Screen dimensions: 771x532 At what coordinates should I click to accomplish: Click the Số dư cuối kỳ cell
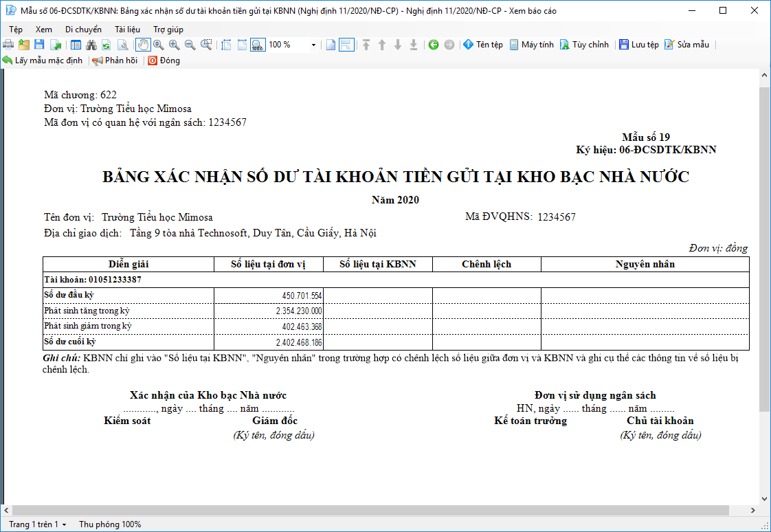point(128,342)
